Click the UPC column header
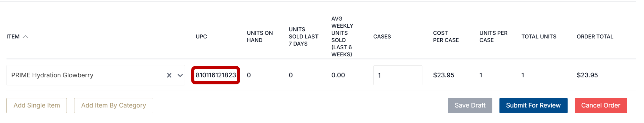This screenshot has height=123, width=644. [201, 37]
